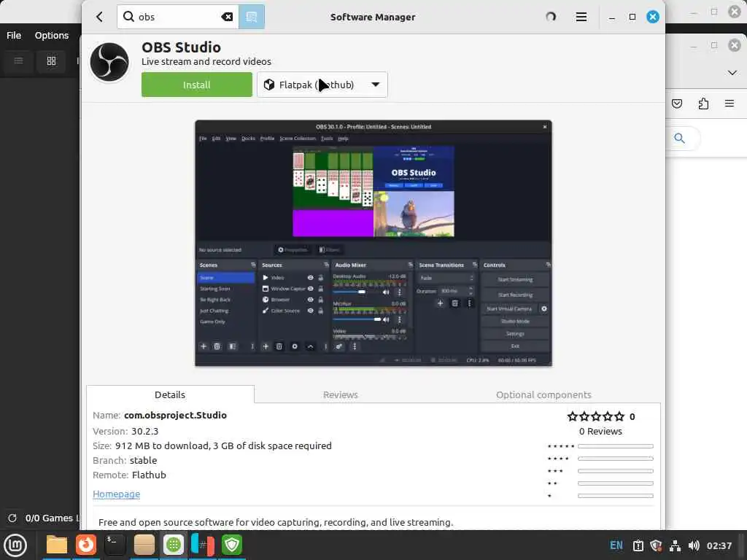Clear the 'obs' search text with the backspace icon

click(228, 17)
